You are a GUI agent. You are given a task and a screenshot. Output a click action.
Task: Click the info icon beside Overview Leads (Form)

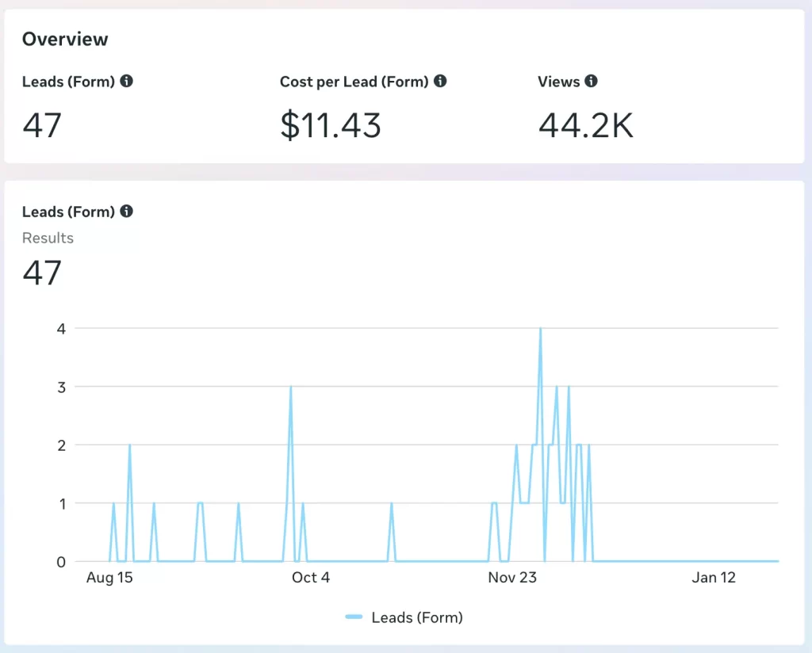pyautogui.click(x=127, y=81)
